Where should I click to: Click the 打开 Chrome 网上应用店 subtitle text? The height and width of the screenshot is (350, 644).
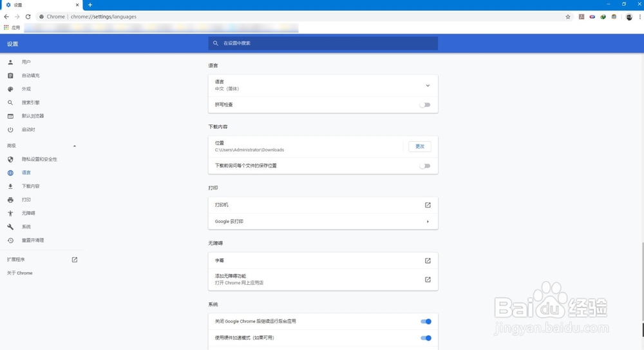coord(239,283)
